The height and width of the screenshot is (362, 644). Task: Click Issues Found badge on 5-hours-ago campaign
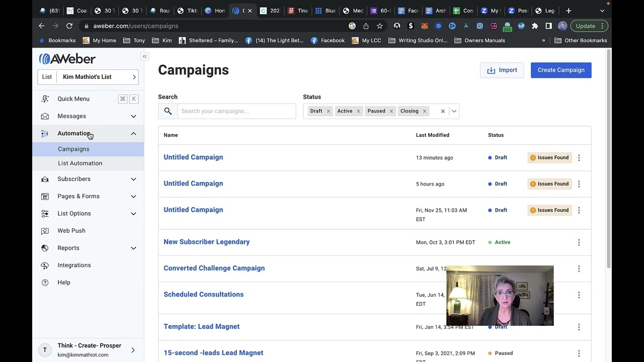[x=550, y=184]
